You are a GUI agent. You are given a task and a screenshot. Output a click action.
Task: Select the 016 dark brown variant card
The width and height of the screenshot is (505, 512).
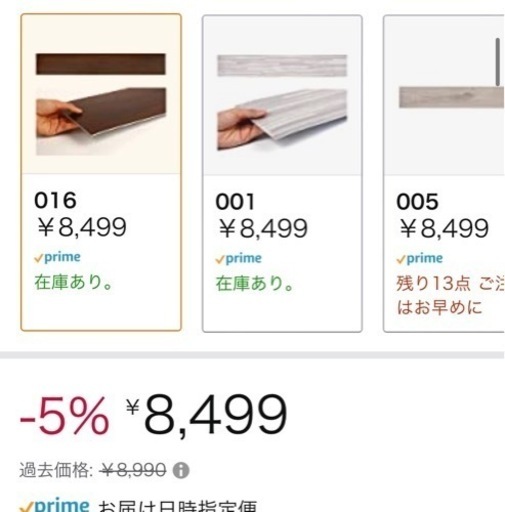101,172
